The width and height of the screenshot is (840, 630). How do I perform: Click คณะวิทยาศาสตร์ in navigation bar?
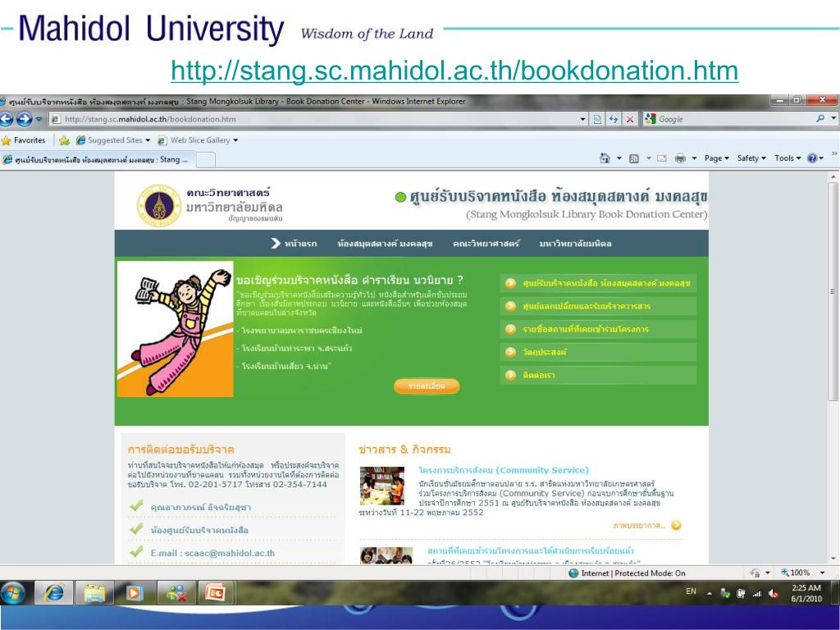[x=486, y=244]
